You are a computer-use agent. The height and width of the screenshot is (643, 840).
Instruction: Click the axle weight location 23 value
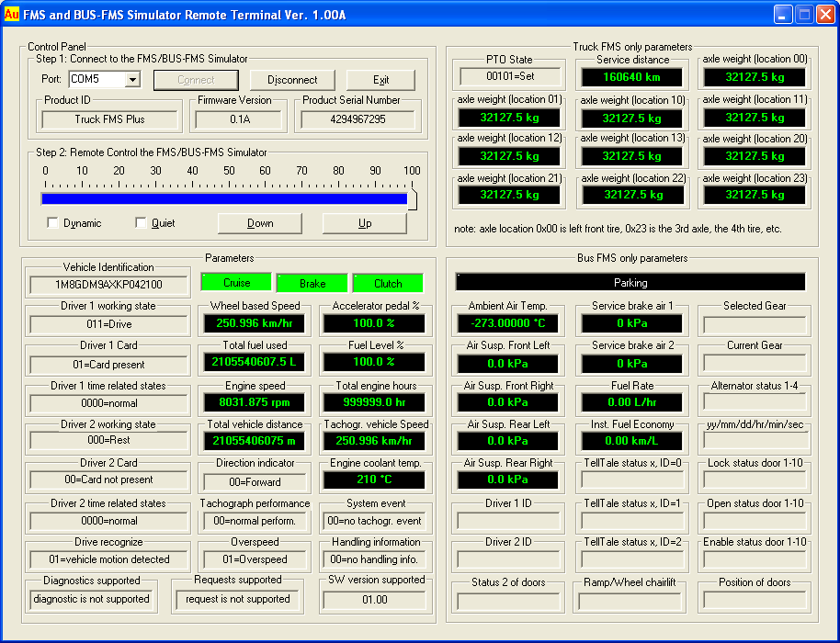click(x=755, y=195)
